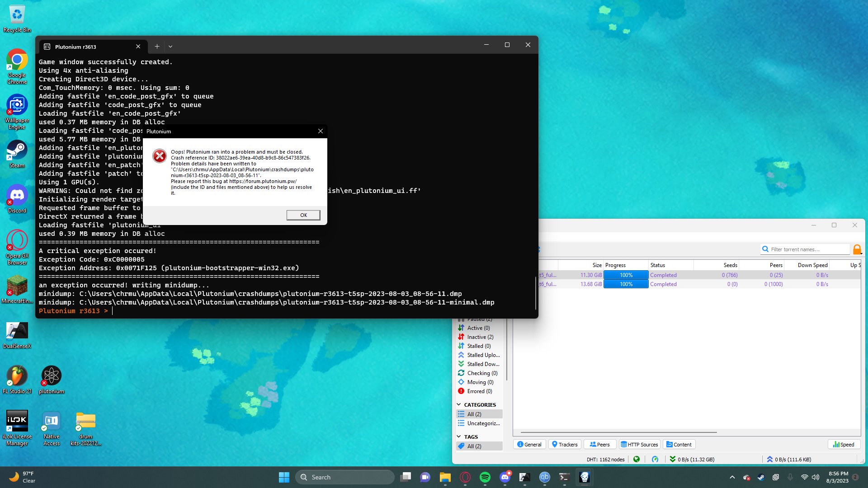
Task: Switch to the Trackers tab in qBittorrent
Action: pos(565,445)
